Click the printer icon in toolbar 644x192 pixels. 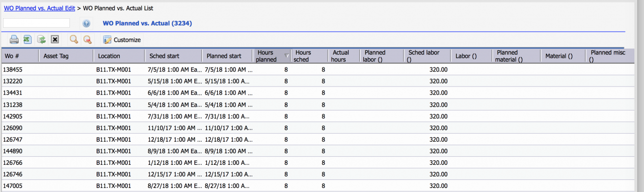tap(14, 40)
